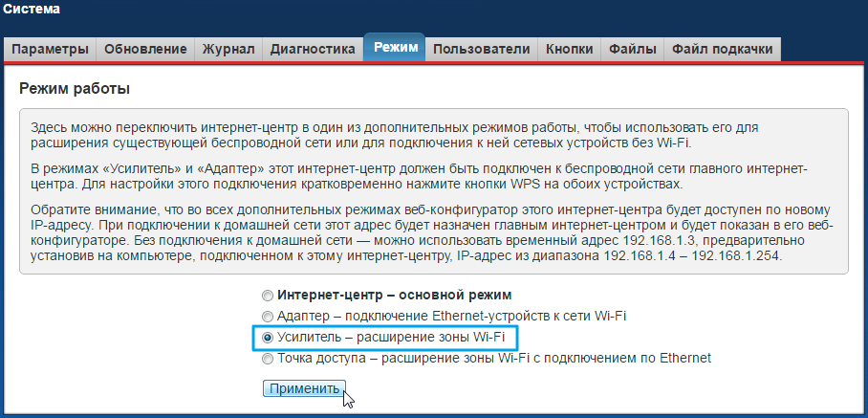Viewport: 868px width, 418px height.
Task: Open the Диагностика tab
Action: point(313,49)
